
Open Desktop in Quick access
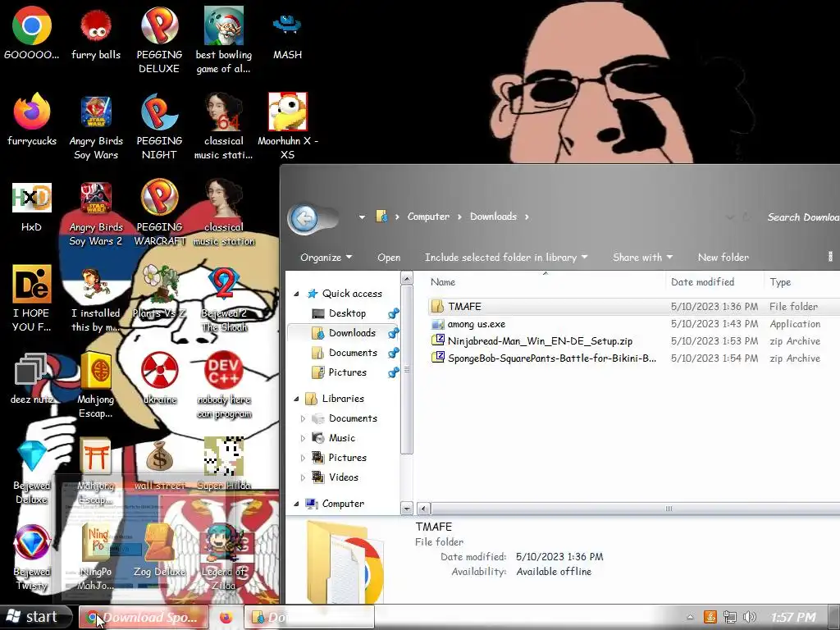(347, 313)
